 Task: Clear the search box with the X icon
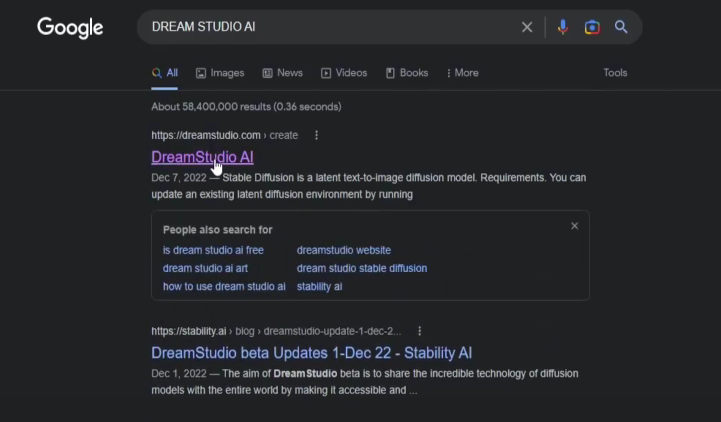click(527, 27)
